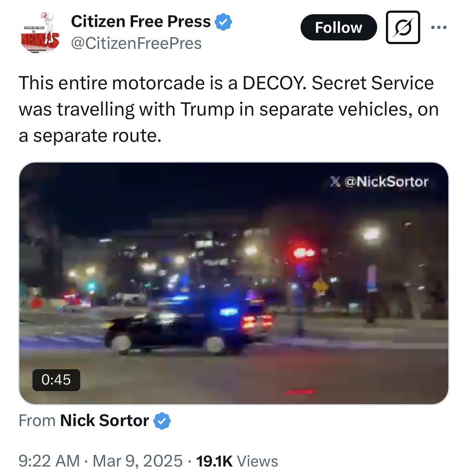Open the Grok explain icon
Image resolution: width=468 pixels, height=476 pixels.
403,27
